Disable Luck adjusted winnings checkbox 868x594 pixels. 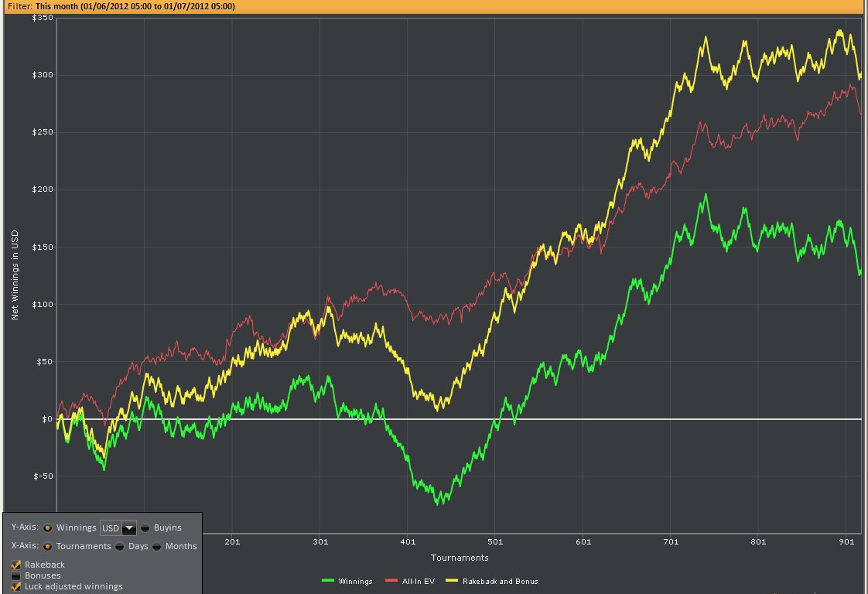(x=16, y=586)
